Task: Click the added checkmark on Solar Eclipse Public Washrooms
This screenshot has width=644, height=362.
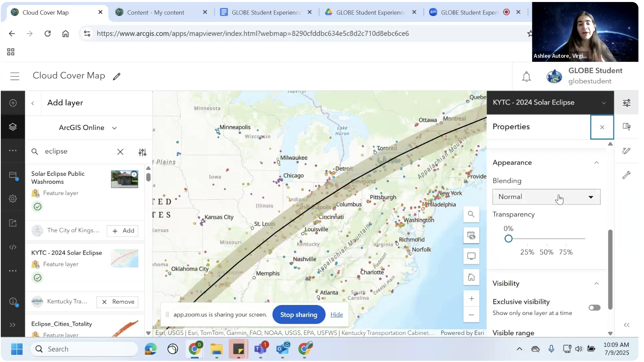Action: point(37,207)
